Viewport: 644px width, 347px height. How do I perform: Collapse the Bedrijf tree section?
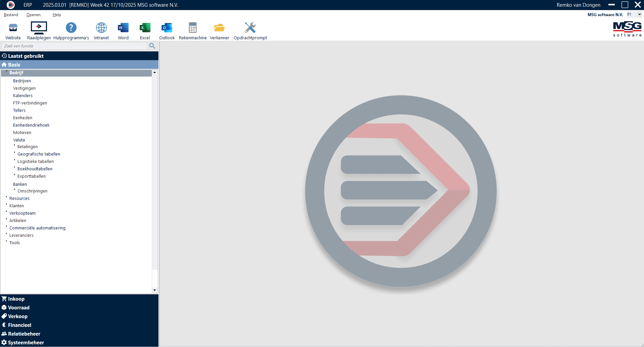(x=7, y=72)
